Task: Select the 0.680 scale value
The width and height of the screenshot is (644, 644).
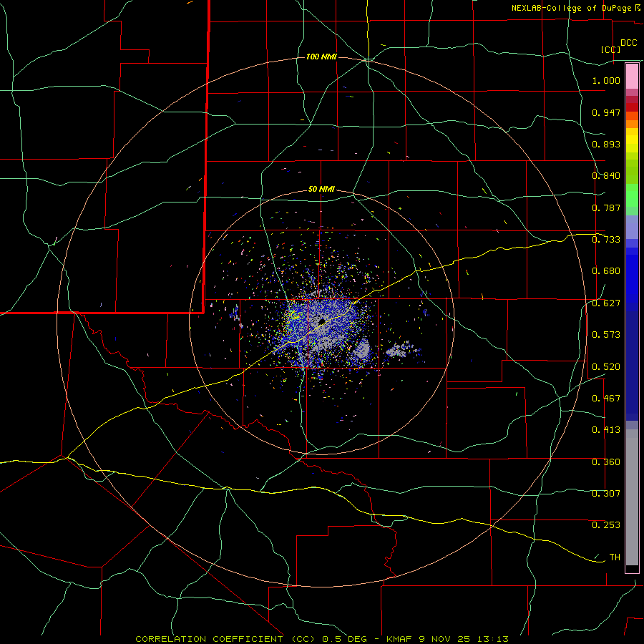Action: (606, 271)
